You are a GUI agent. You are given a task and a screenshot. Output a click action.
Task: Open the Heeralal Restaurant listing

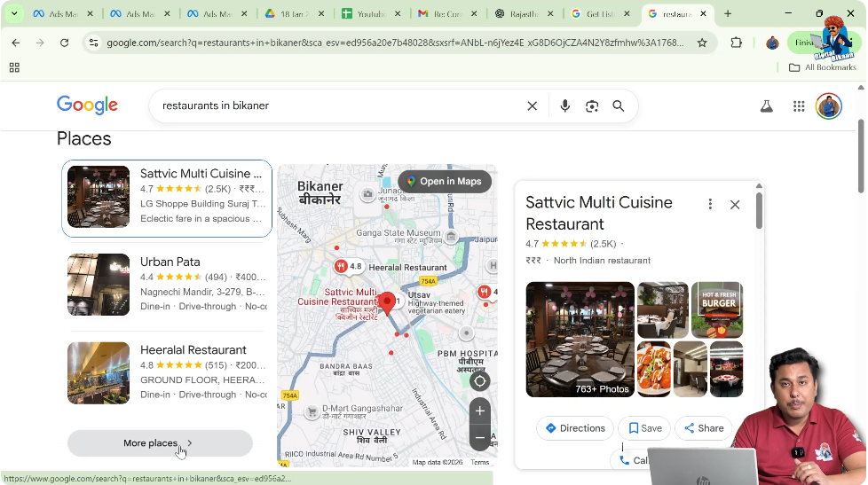pyautogui.click(x=167, y=372)
